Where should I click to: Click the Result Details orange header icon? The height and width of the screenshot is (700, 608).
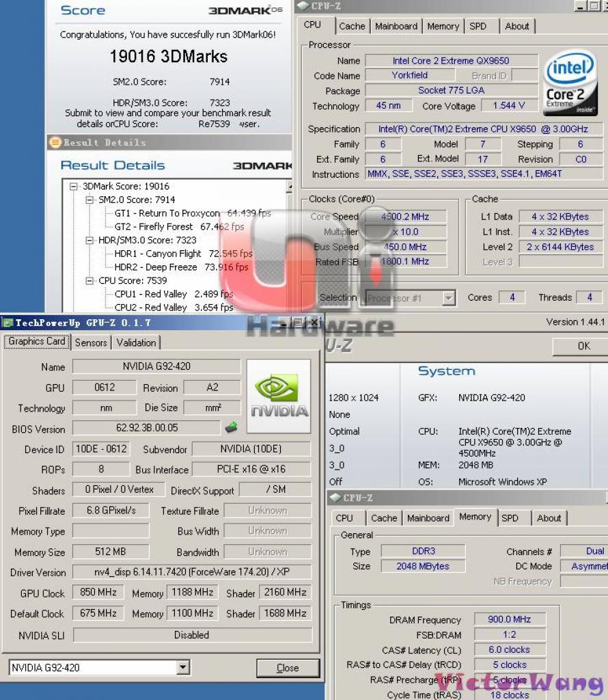pos(55,142)
